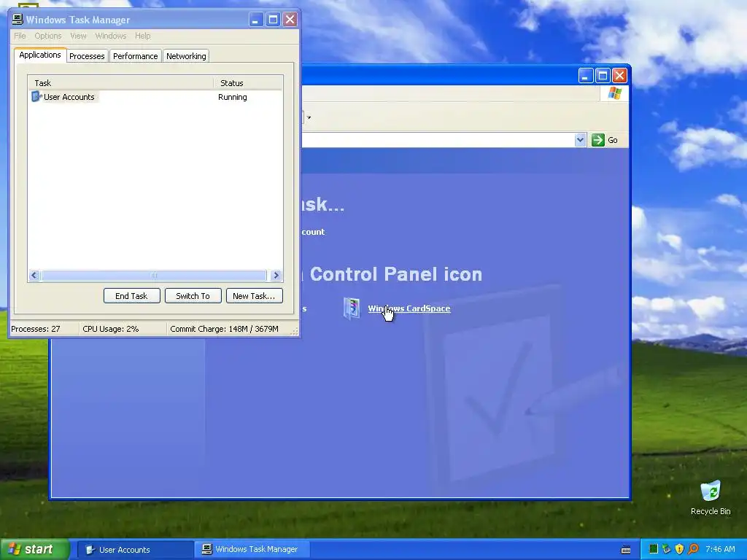The height and width of the screenshot is (560, 747).
Task: Close the Windows Task Manager window
Action: [x=290, y=20]
